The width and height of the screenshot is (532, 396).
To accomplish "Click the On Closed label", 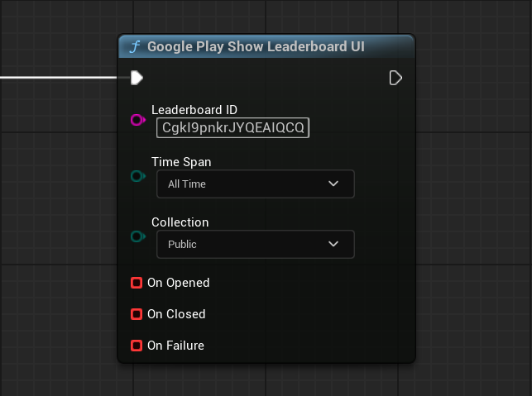I will click(x=176, y=314).
